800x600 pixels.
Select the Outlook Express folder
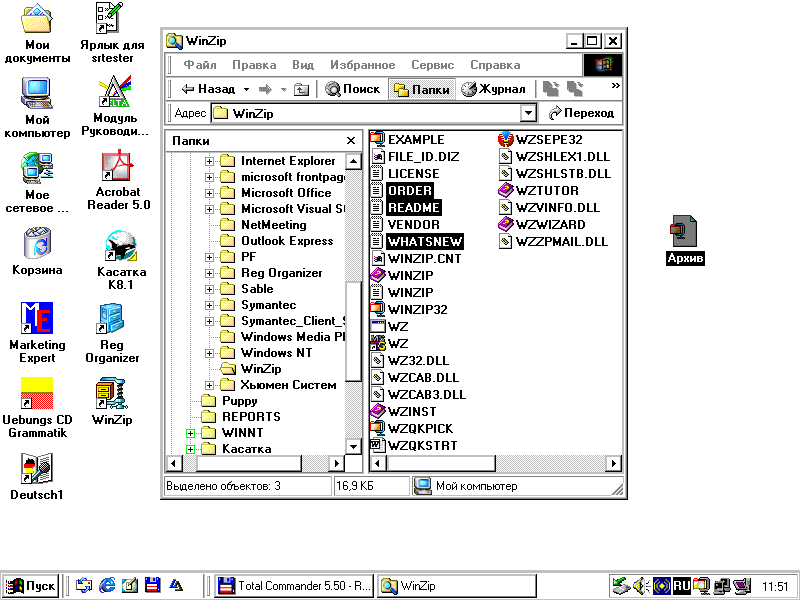coord(277,241)
